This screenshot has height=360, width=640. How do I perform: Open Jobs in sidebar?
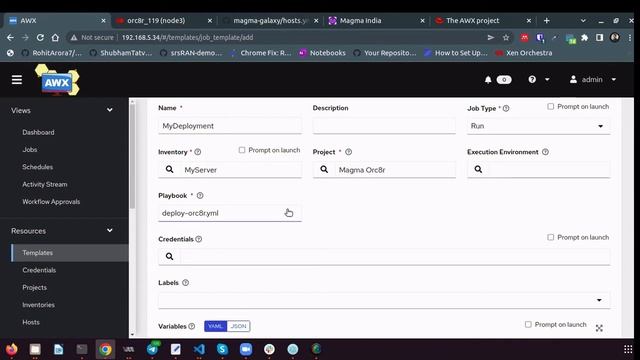(x=30, y=150)
